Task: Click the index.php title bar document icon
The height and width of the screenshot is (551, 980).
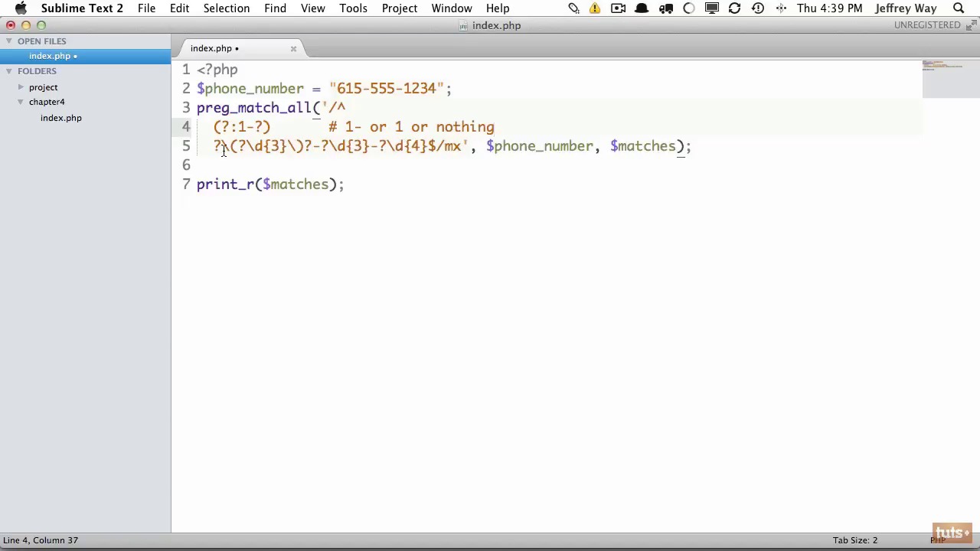Action: [x=463, y=26]
